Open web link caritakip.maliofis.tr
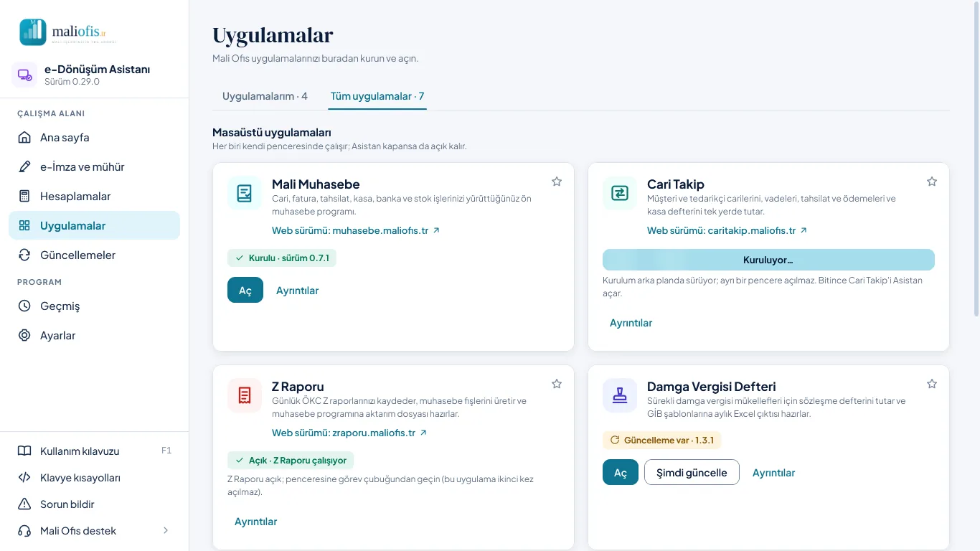The width and height of the screenshot is (980, 551). (727, 231)
